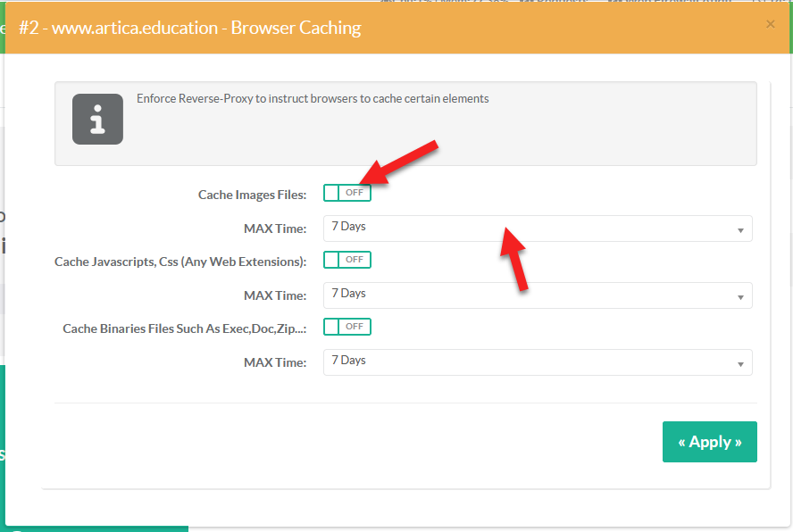The width and height of the screenshot is (793, 532).
Task: Click the info icon in the notice box
Action: tap(97, 119)
